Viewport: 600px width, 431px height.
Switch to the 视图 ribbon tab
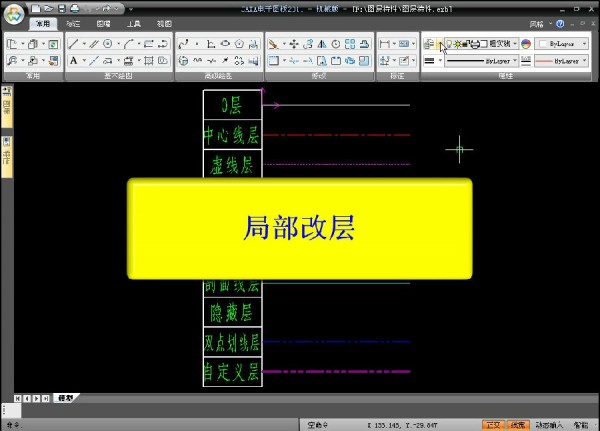click(164, 22)
